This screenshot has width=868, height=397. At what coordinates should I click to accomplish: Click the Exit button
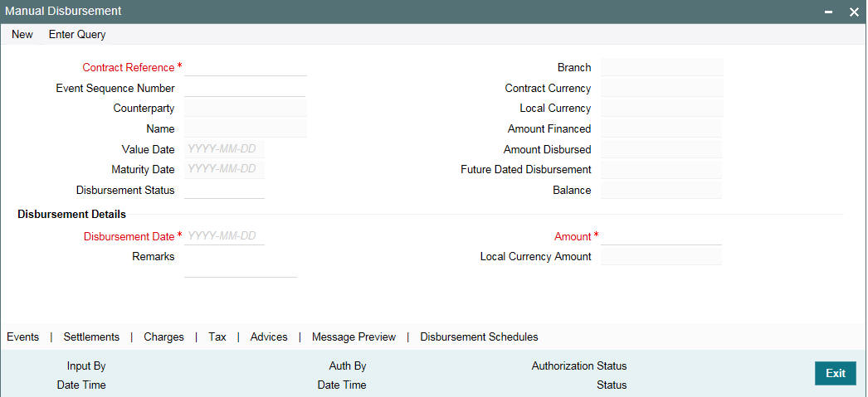pyautogui.click(x=836, y=373)
